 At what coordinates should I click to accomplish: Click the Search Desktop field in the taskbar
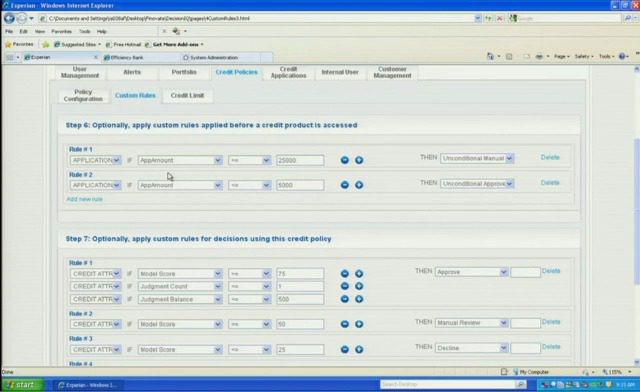pyautogui.click(x=448, y=384)
